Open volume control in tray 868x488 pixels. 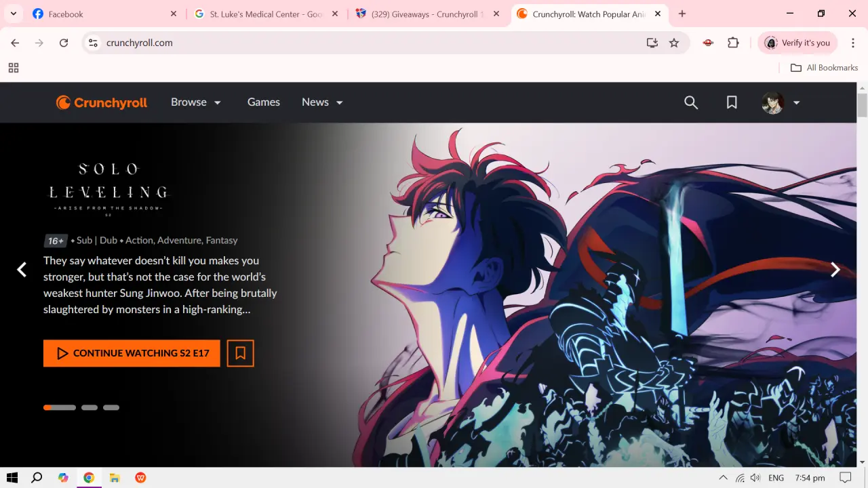click(x=755, y=478)
